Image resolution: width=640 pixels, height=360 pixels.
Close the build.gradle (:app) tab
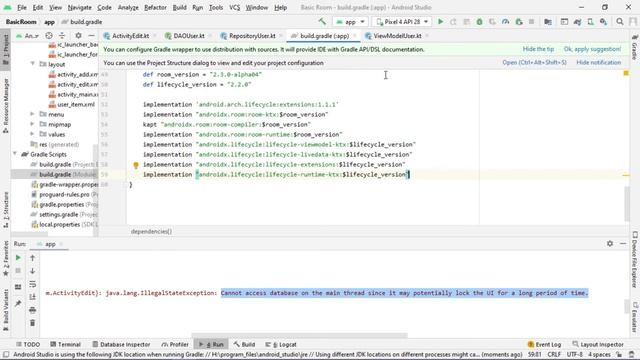[355, 36]
